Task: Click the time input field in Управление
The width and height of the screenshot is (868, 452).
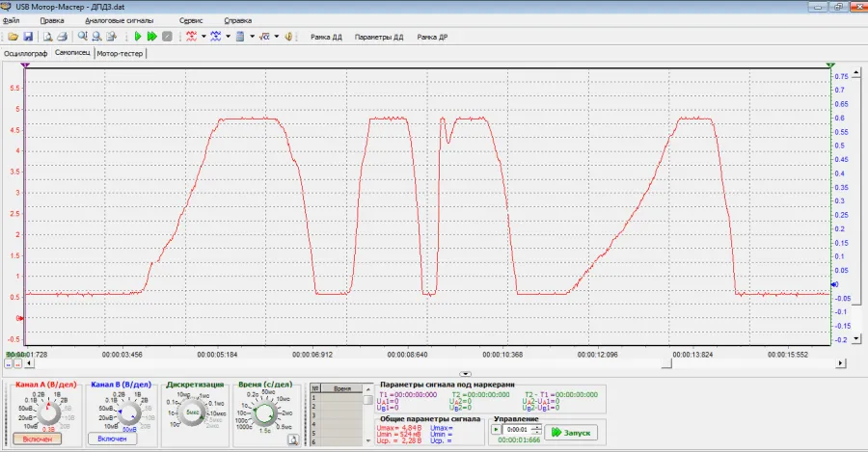Action: point(516,429)
